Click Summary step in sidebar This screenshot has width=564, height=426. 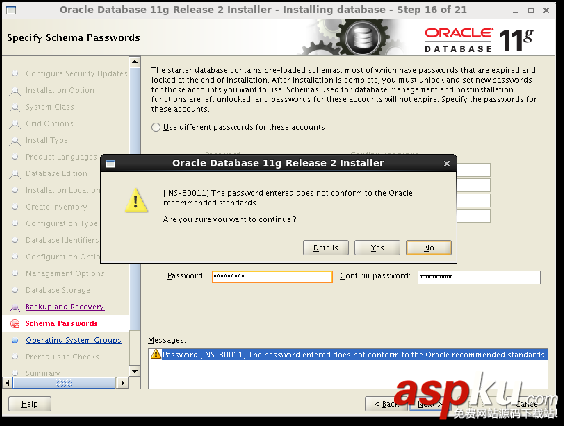[x=42, y=373]
